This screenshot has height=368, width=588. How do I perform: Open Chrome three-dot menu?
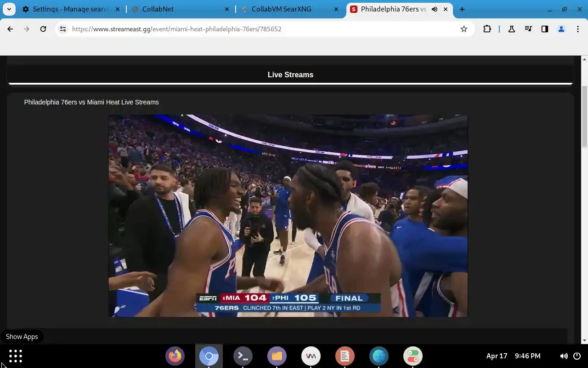click(x=578, y=29)
